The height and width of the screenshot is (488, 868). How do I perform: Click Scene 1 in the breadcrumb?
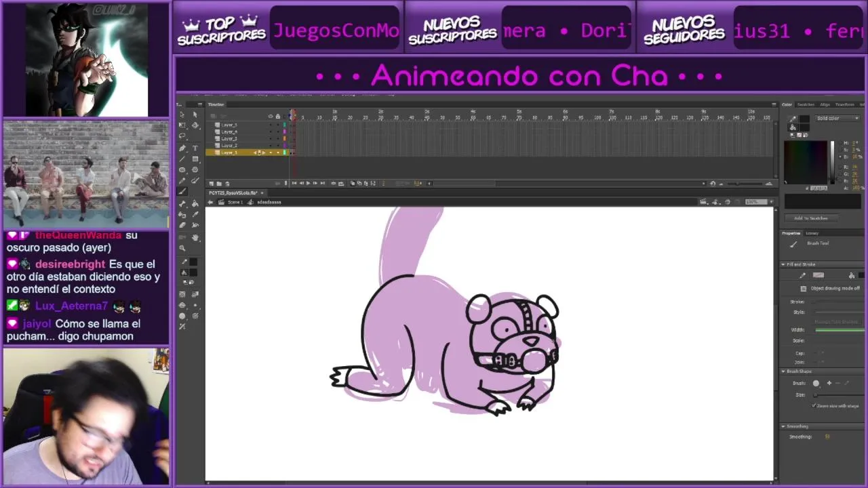click(x=235, y=202)
